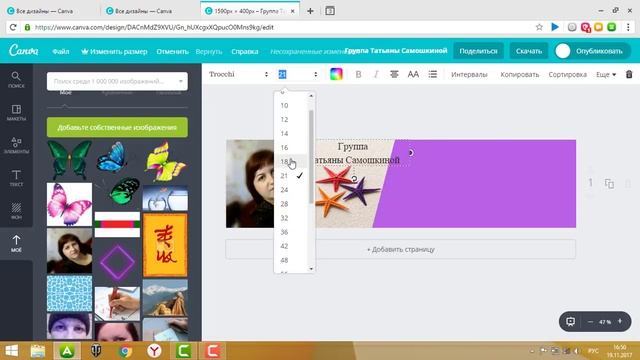Expand the Еще (More) dropdown

point(606,74)
